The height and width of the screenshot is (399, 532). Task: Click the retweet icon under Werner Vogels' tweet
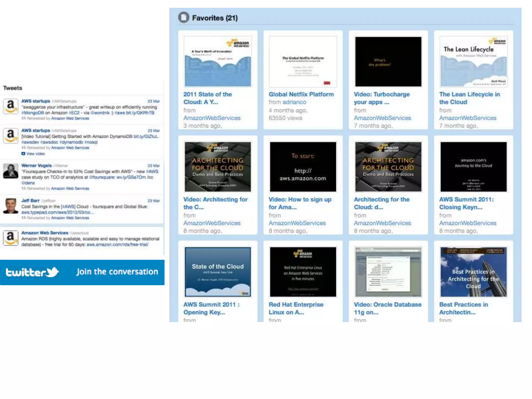point(24,188)
